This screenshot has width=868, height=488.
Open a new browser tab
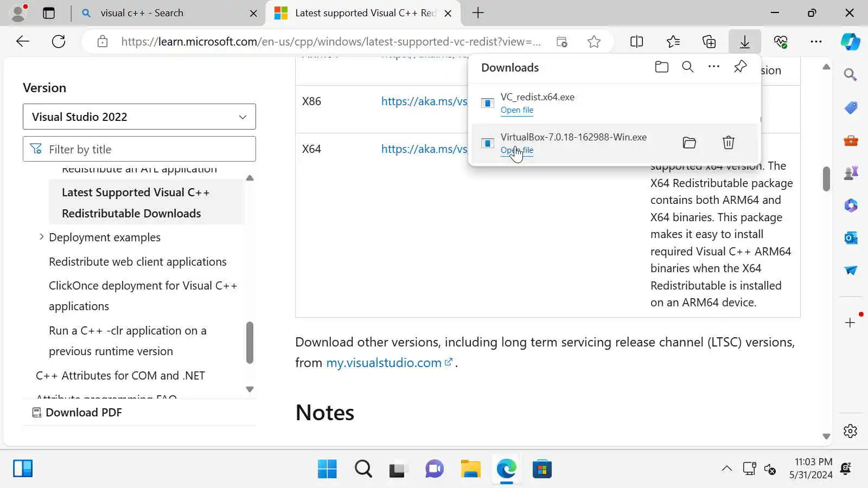478,13
